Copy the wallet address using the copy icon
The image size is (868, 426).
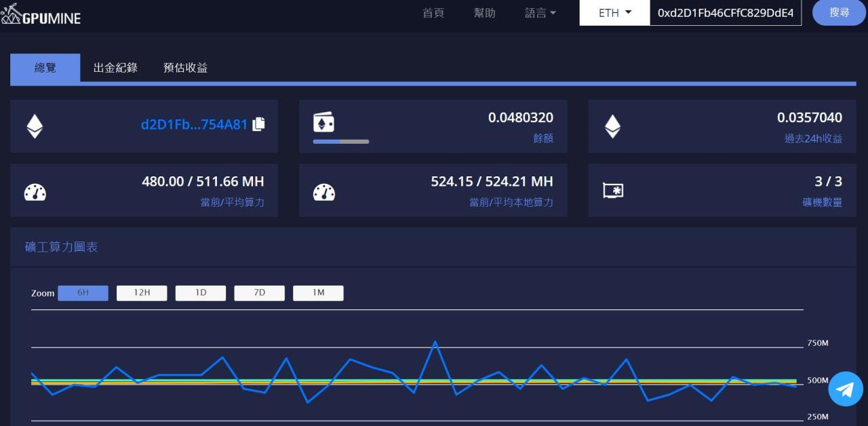[258, 125]
